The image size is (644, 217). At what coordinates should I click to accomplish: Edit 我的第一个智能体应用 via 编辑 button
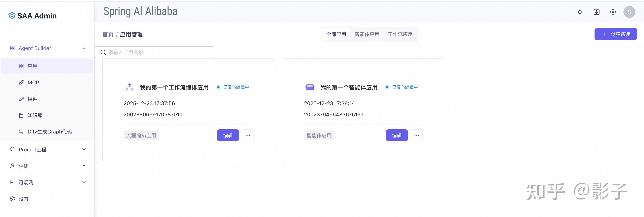pos(397,135)
